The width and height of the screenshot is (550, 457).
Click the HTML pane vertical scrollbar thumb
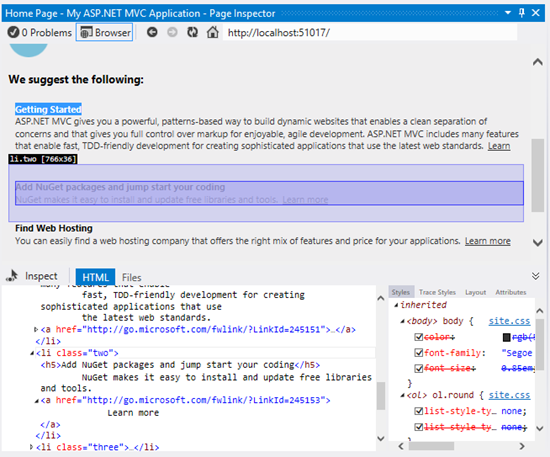pyautogui.click(x=381, y=396)
